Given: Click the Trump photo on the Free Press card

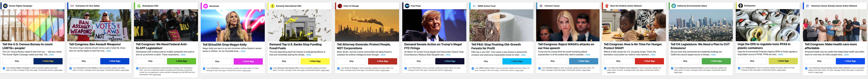Looking at the screenshot, I should (434, 25).
